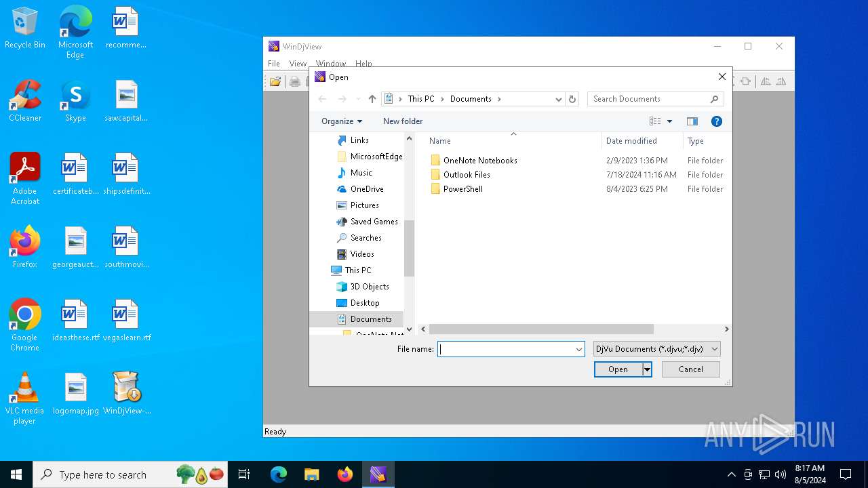Click the taskbar clock showing 8:17 AM

point(810,474)
